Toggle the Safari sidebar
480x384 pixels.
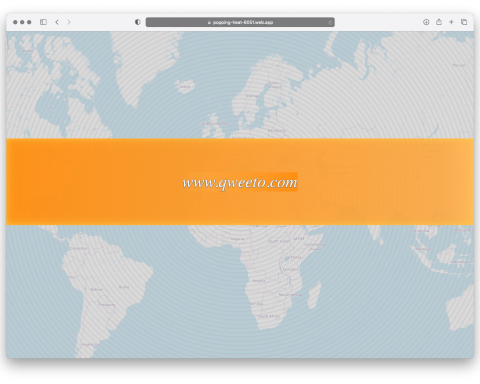[x=43, y=22]
